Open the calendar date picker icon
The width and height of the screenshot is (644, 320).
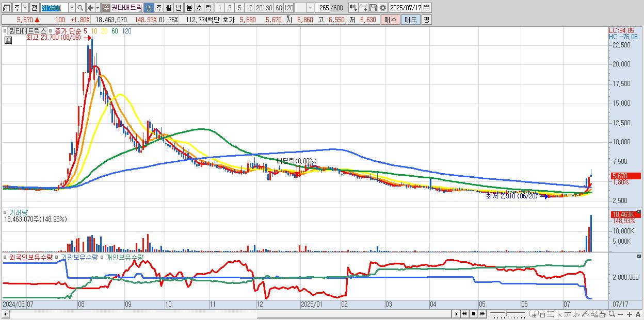[x=427, y=8]
